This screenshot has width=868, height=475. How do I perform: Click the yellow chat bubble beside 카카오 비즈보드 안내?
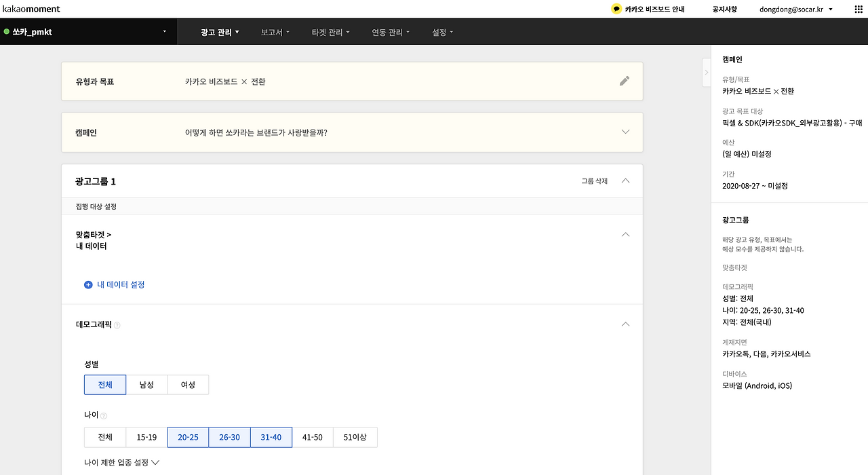pyautogui.click(x=616, y=9)
